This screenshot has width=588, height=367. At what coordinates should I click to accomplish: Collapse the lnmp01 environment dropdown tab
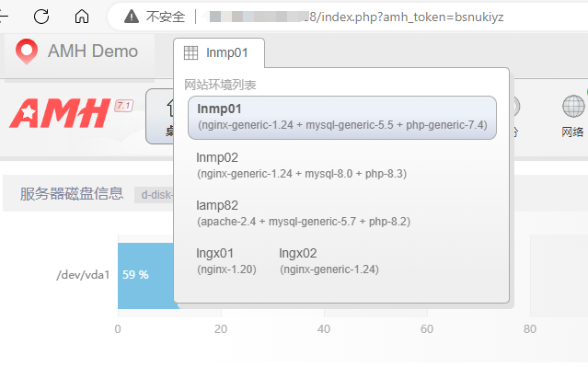click(219, 52)
